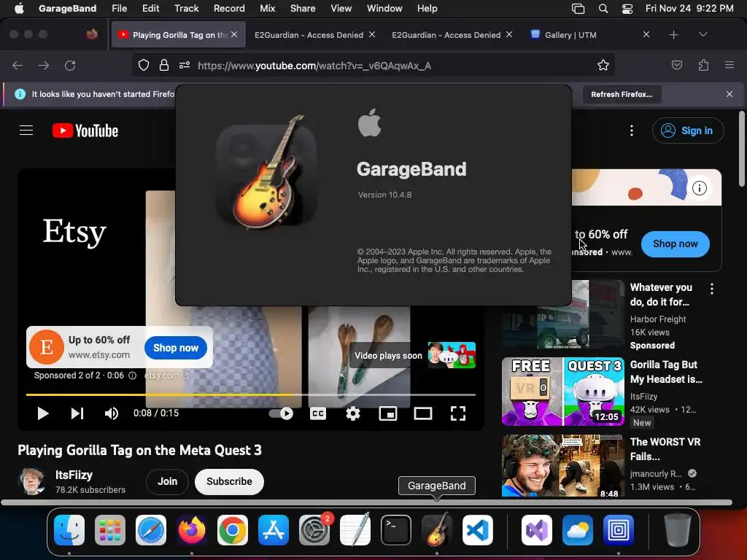Viewport: 747px width, 560px height.
Task: Click the site padlock icon
Action: [164, 65]
